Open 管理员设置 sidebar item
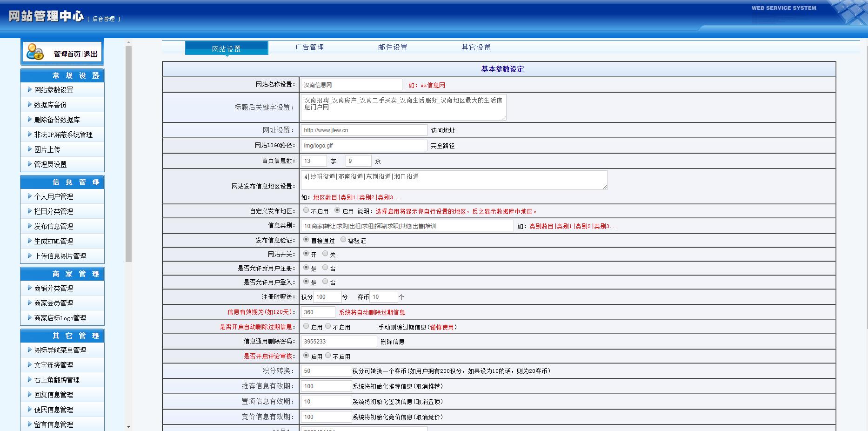Image resolution: width=868 pixels, height=431 pixels. 50,164
